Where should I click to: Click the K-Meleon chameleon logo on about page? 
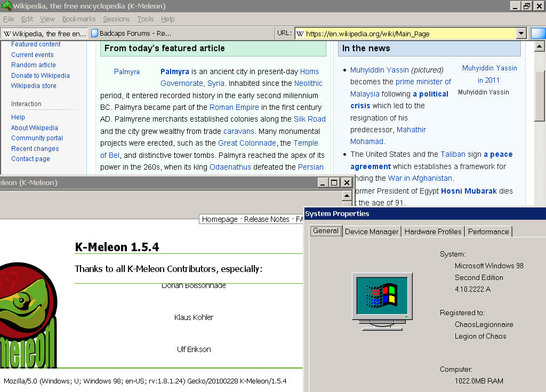click(x=29, y=315)
